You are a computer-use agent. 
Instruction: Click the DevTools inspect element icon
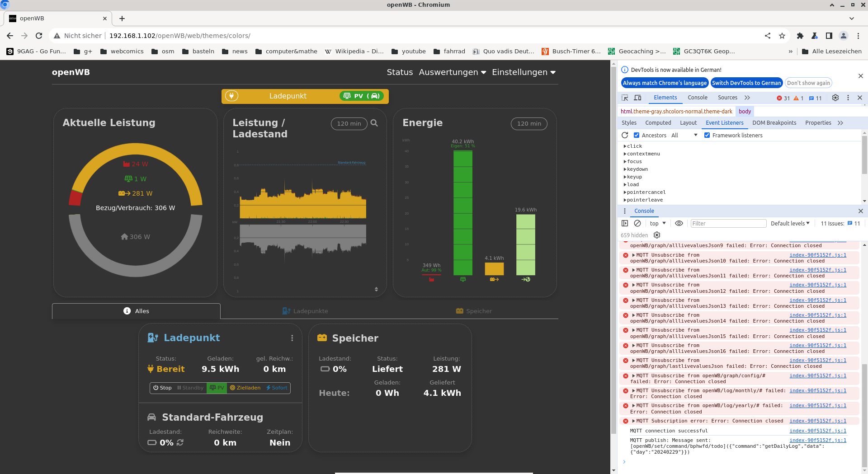pyautogui.click(x=625, y=98)
